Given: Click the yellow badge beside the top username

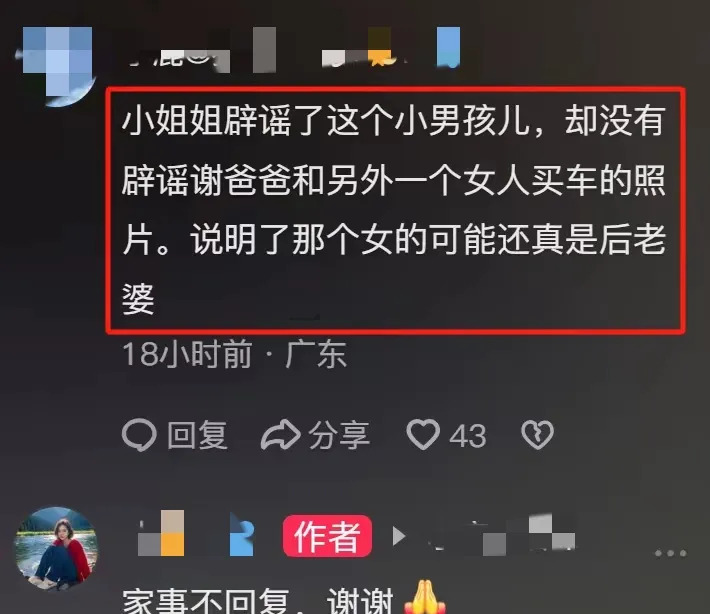Looking at the screenshot, I should point(379,46).
